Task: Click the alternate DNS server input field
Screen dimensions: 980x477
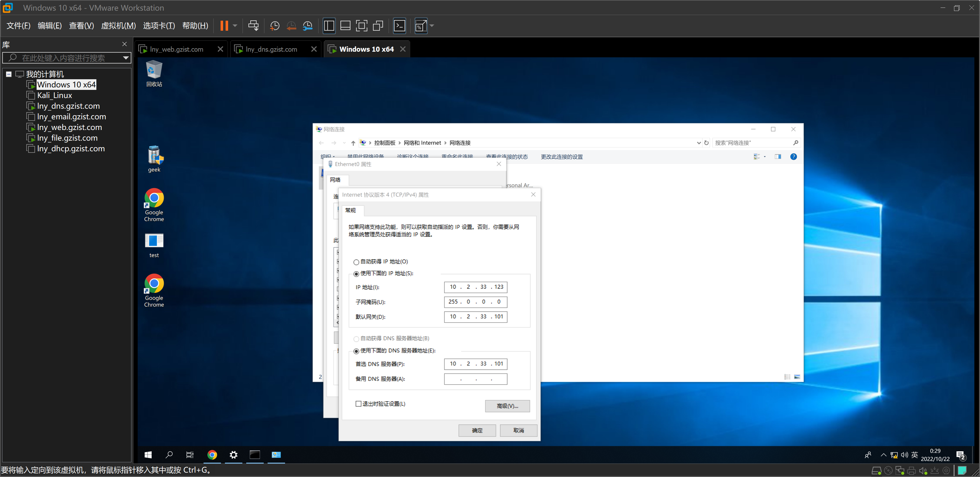Action: (475, 379)
